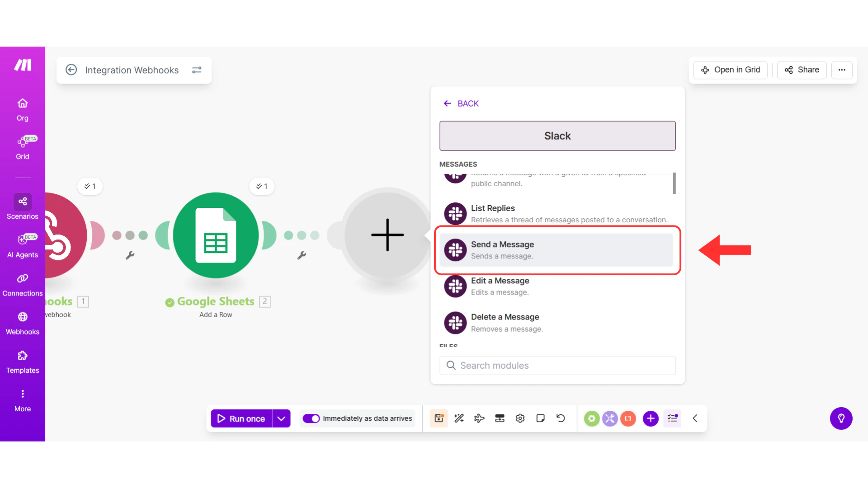Open the Webhooks section in the sidebar
The image size is (868, 488).
(22, 318)
